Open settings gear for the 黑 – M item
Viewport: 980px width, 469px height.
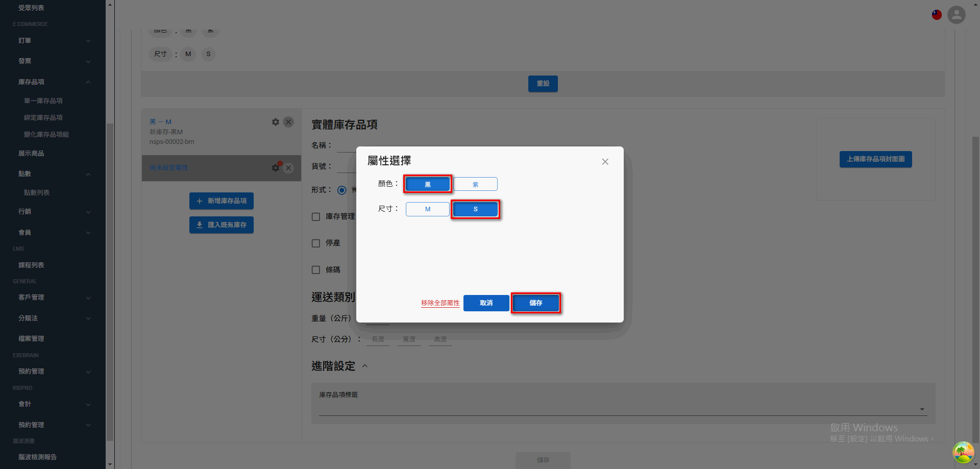(x=276, y=122)
